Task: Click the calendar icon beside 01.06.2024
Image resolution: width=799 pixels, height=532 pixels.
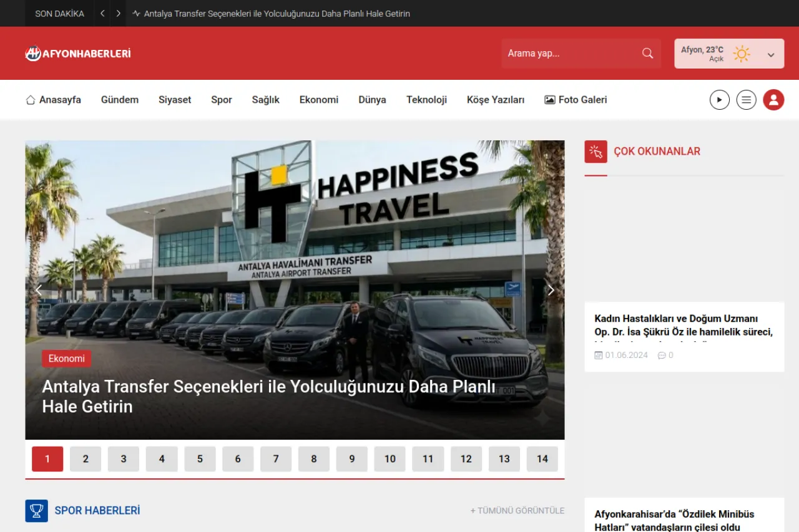Action: [599, 355]
